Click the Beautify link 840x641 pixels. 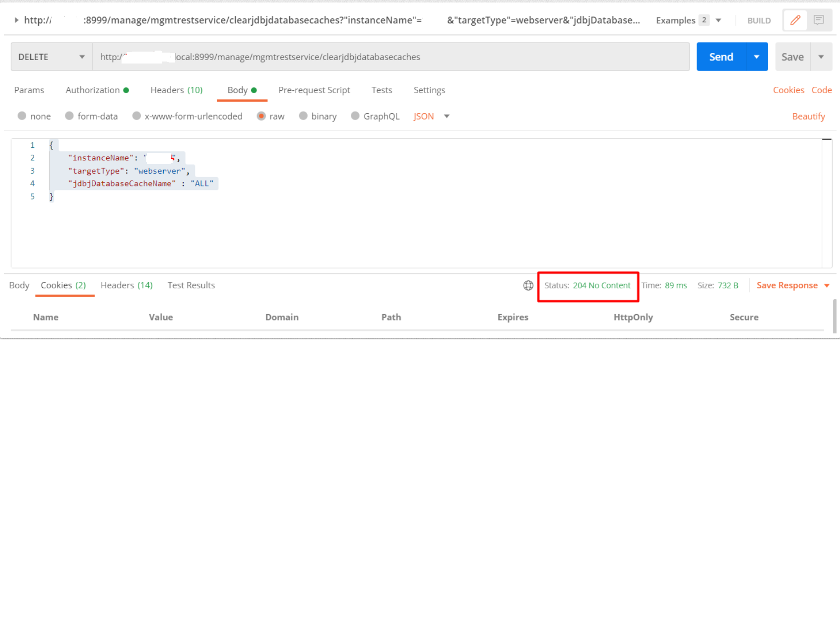point(808,116)
